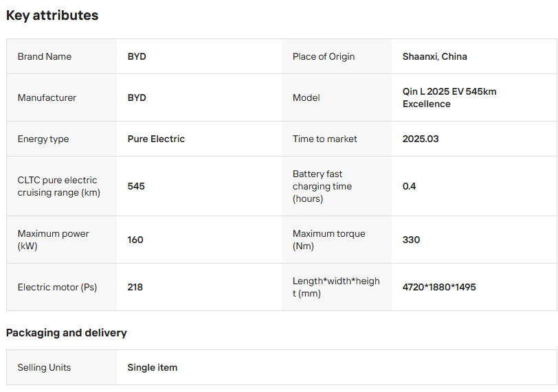This screenshot has width=558, height=392.
Task: Select the 2025.03 market date value
Action: pos(421,139)
